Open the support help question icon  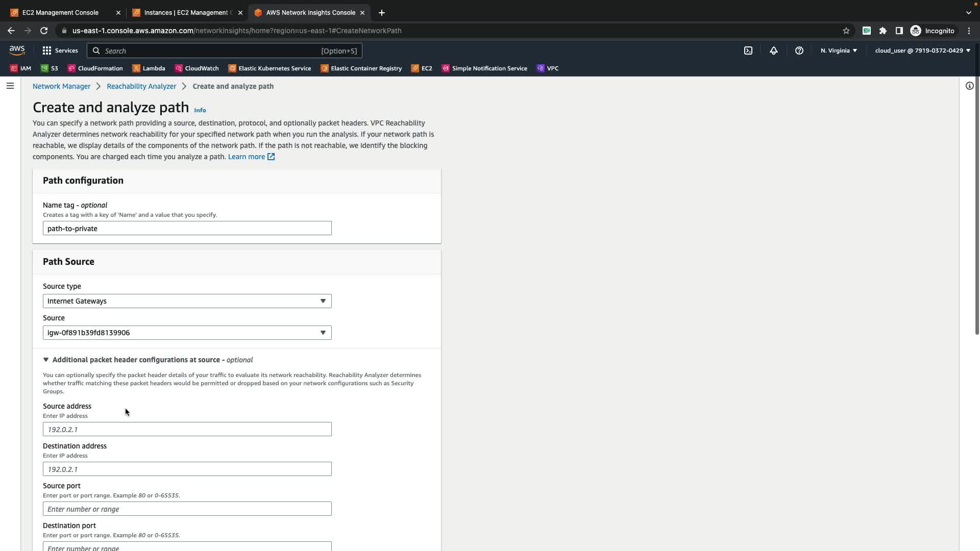pos(799,51)
